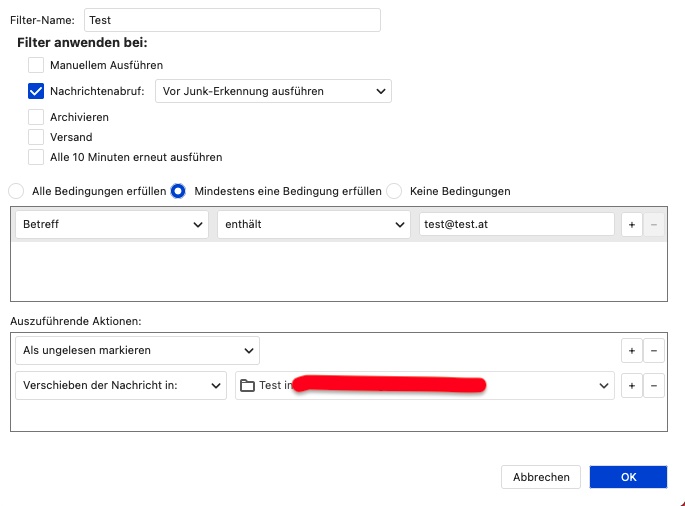685x506 pixels.
Task: Open 'Vor Junk-Erkennung ausführen' dropdown
Action: [x=273, y=91]
